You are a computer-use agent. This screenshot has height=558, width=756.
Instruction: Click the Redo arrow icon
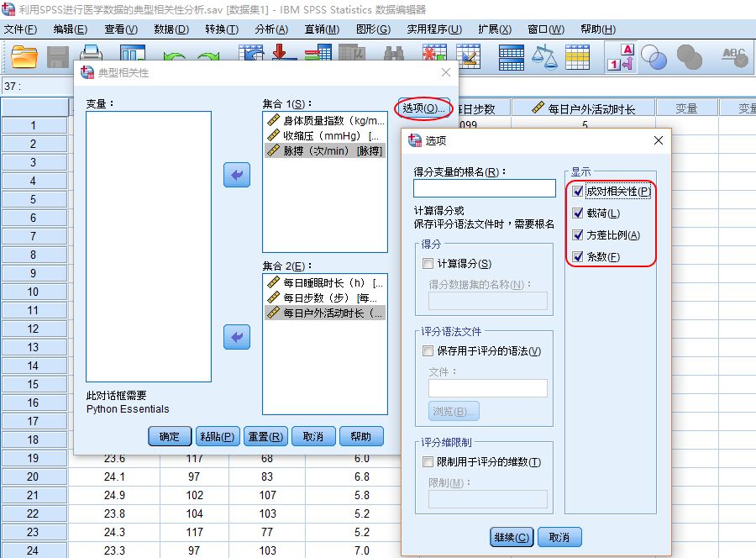click(x=207, y=56)
